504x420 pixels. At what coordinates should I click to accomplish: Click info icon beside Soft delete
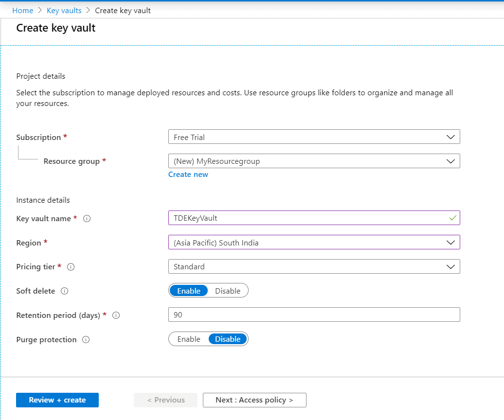click(x=64, y=291)
